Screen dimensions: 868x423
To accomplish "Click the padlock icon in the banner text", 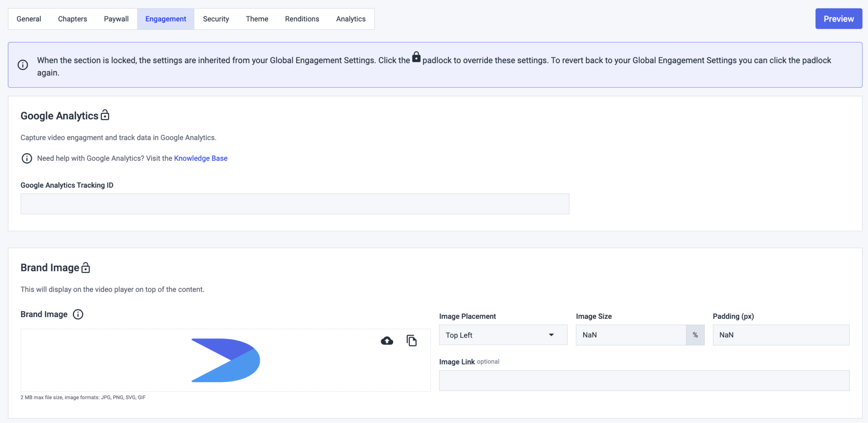I will pos(416,57).
